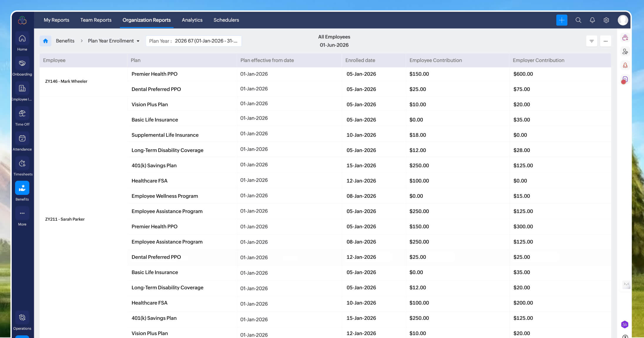Select the Organization Reports tab
Image resolution: width=644 pixels, height=338 pixels.
[147, 20]
